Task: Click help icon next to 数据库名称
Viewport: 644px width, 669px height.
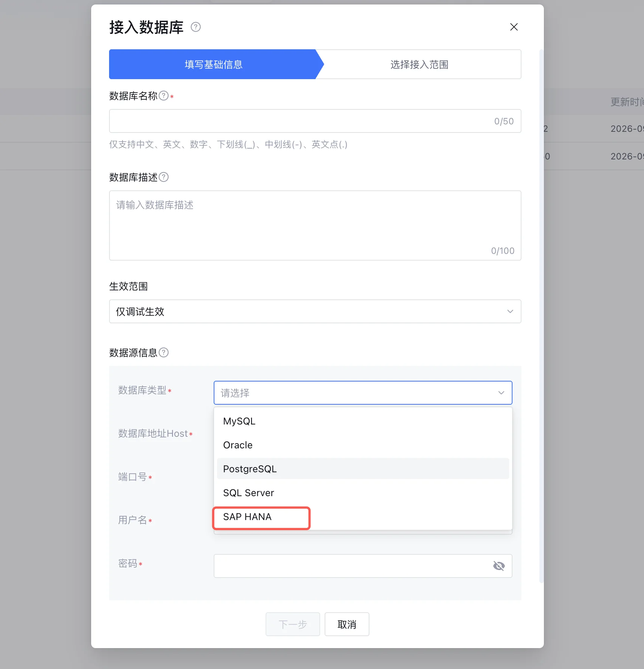Action: click(x=164, y=96)
